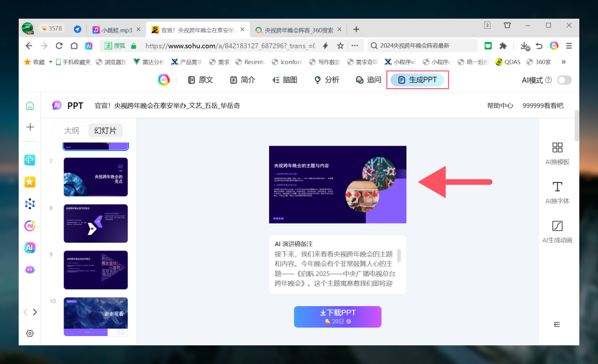Click the plus icon in left sidebar
The image size is (598, 364).
tap(30, 127)
